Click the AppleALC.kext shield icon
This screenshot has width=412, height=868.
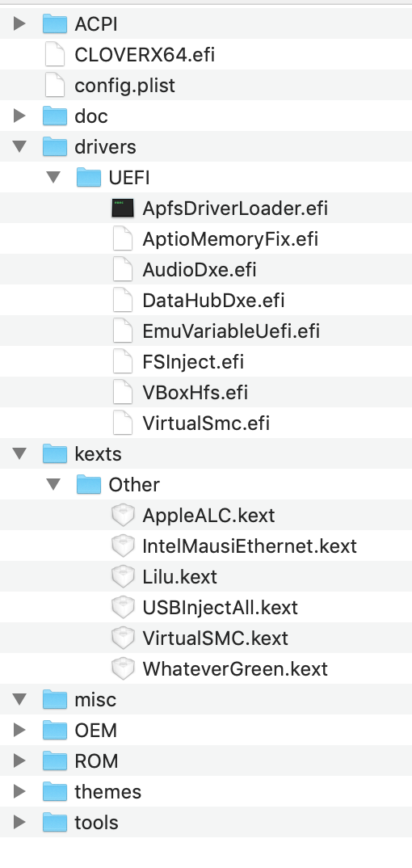click(x=122, y=516)
